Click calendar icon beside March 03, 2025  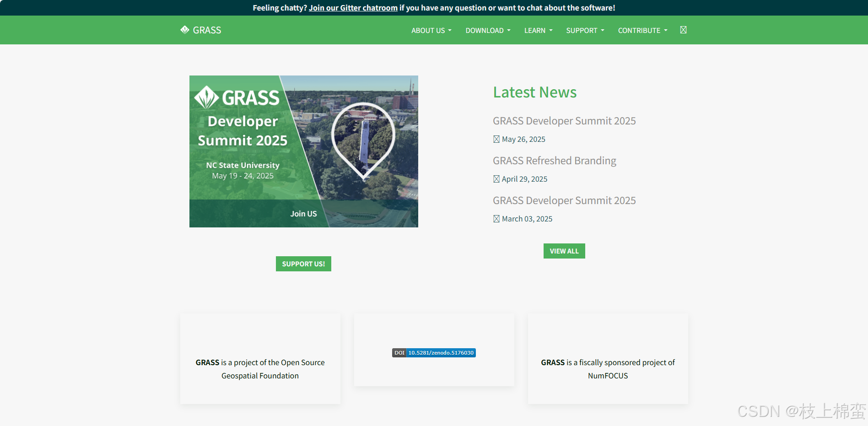(496, 219)
